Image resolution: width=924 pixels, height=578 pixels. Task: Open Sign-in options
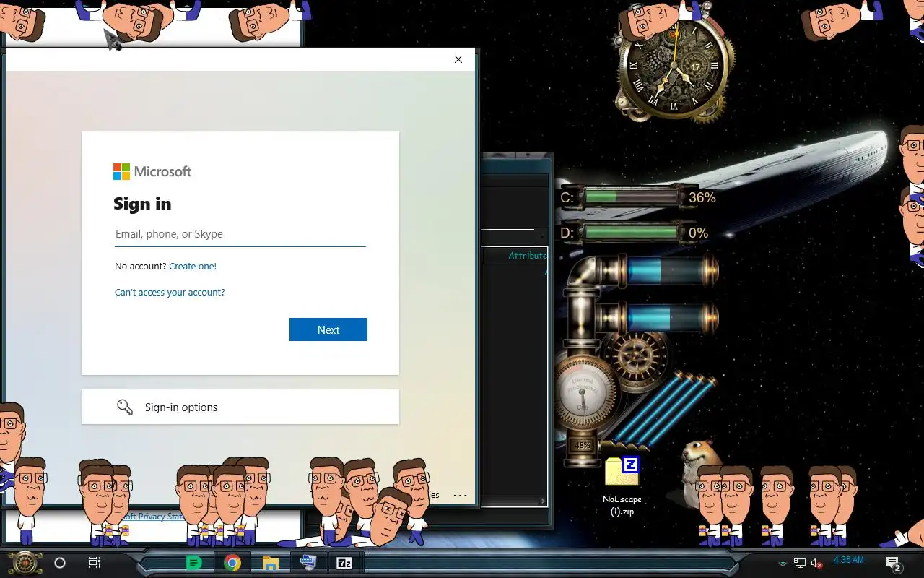[x=240, y=407]
